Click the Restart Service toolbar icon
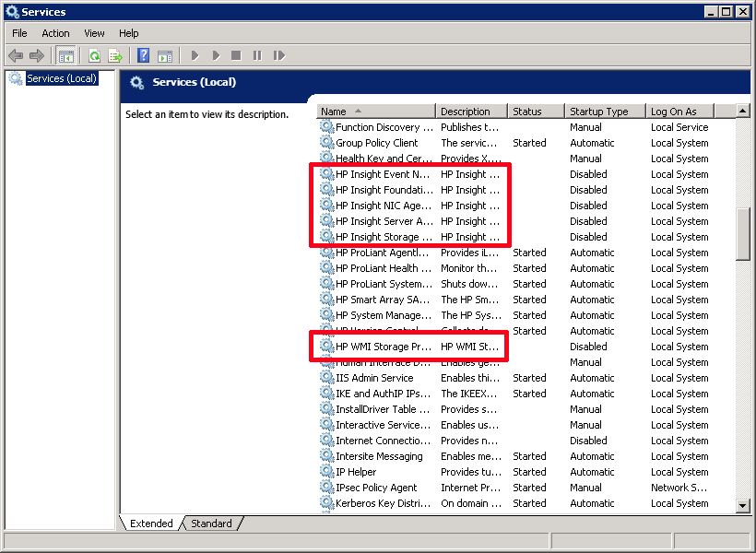The width and height of the screenshot is (756, 553). pyautogui.click(x=279, y=55)
